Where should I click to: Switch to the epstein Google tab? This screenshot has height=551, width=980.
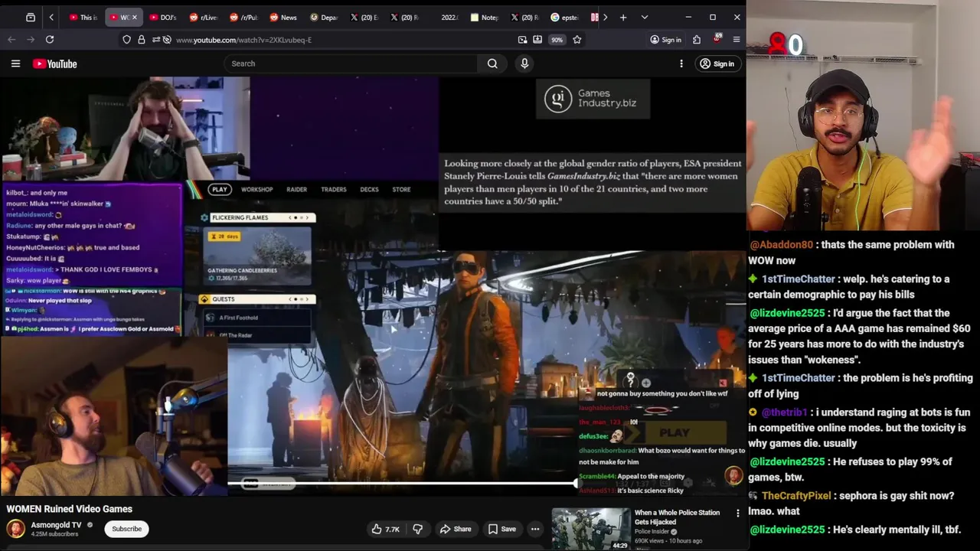click(565, 17)
